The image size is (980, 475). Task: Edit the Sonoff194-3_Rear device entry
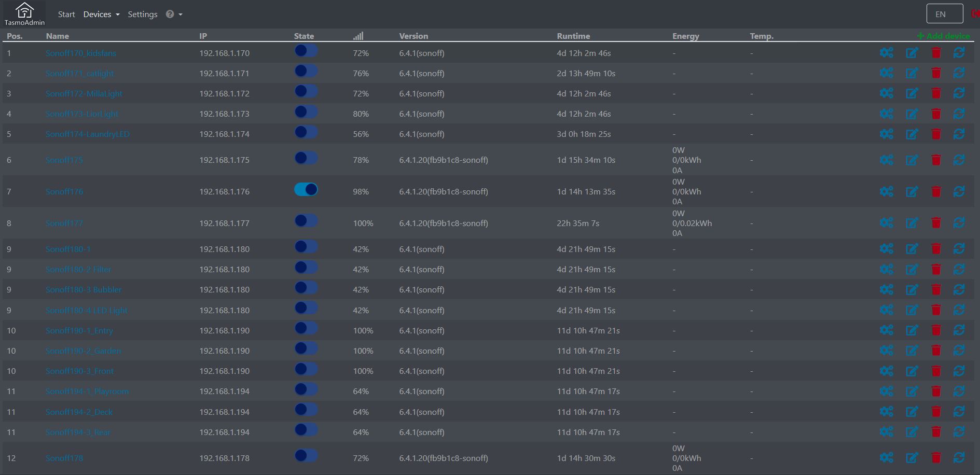[x=912, y=432]
